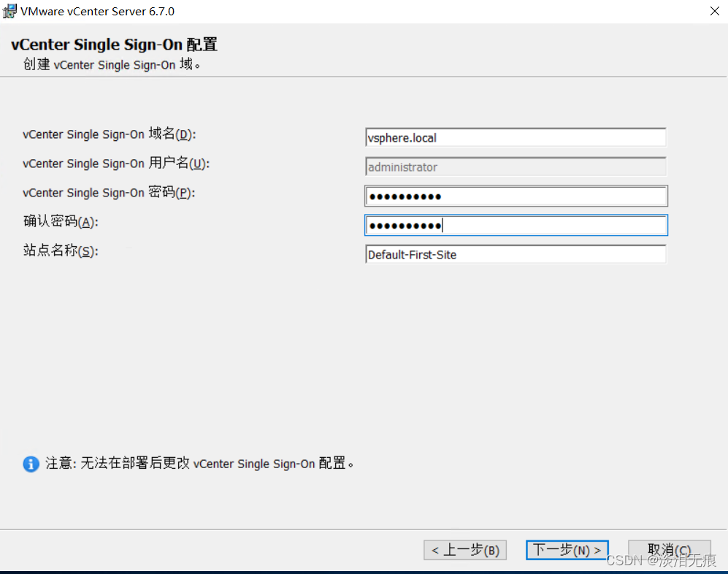Click the 'VMware vCenter Server 6.7.0' title text
Viewport: 728px width, 574px height.
pos(98,11)
